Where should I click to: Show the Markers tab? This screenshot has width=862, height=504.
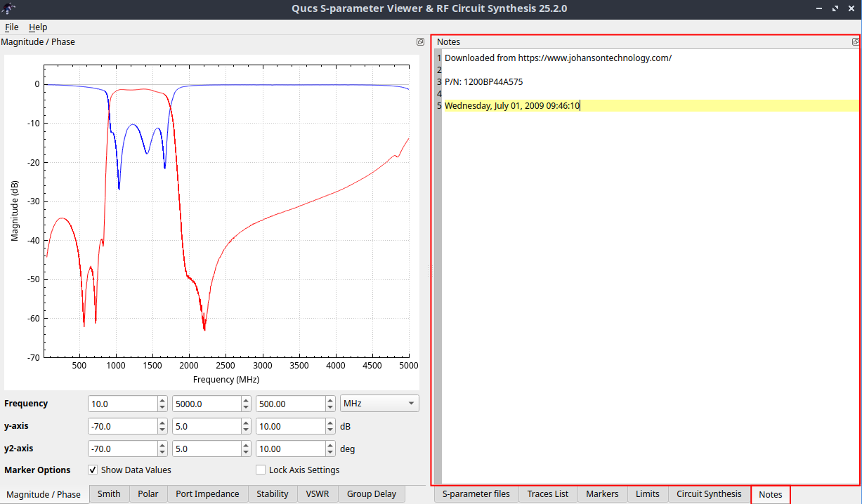point(601,494)
